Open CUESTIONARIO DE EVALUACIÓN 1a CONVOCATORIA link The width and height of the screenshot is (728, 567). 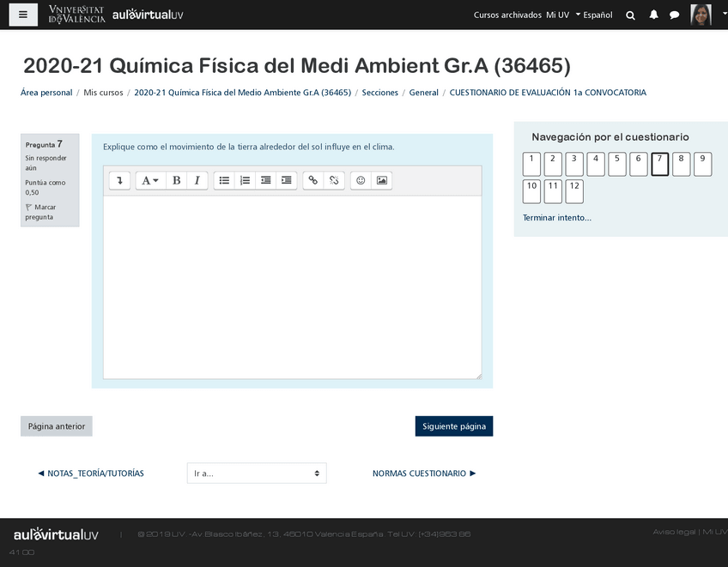tap(548, 93)
